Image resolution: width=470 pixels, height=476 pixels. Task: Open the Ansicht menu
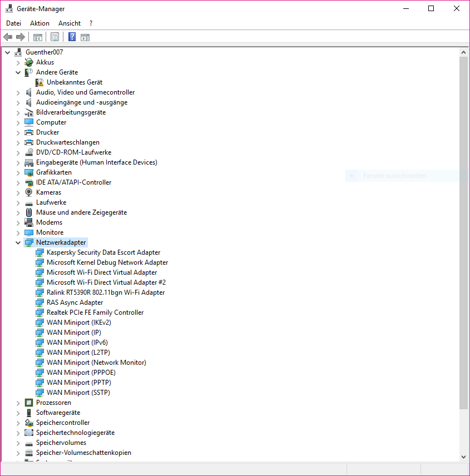(x=70, y=23)
